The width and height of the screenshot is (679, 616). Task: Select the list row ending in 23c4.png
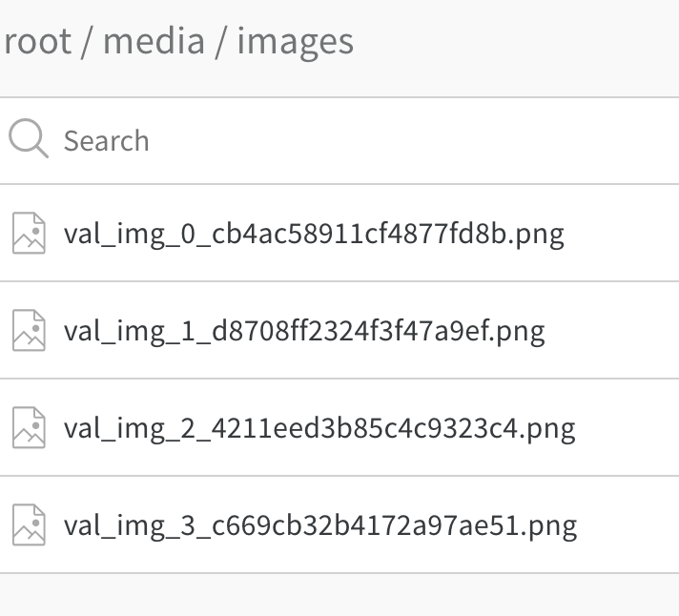(339, 428)
